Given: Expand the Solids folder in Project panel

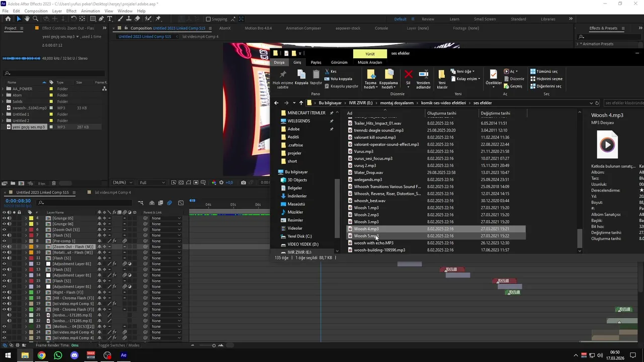Looking at the screenshot, I should [x=3, y=102].
